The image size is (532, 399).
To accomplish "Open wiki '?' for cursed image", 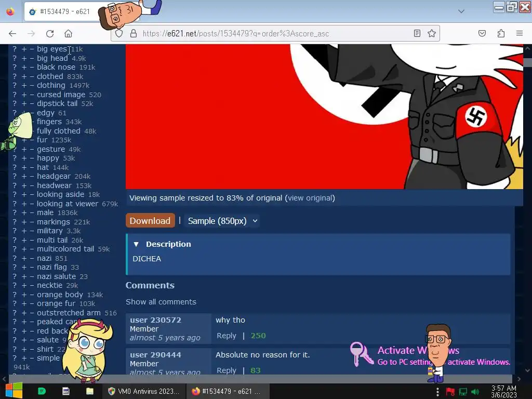I will (15, 95).
